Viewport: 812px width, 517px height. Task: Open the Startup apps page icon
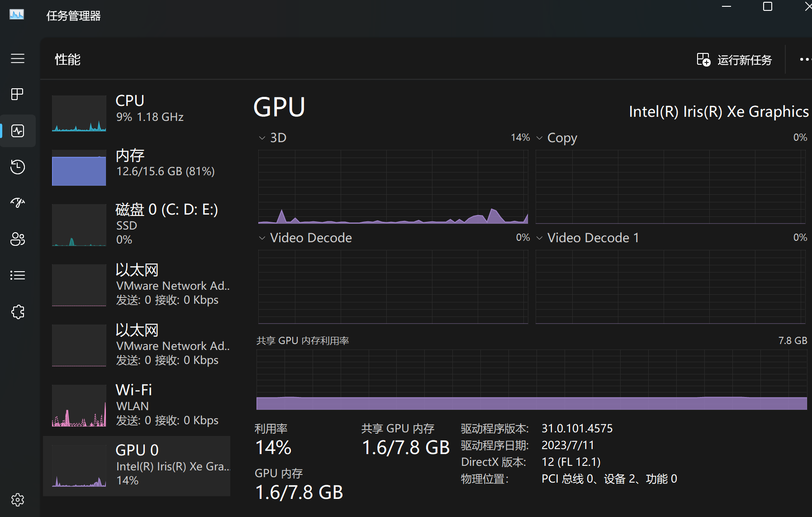click(18, 203)
